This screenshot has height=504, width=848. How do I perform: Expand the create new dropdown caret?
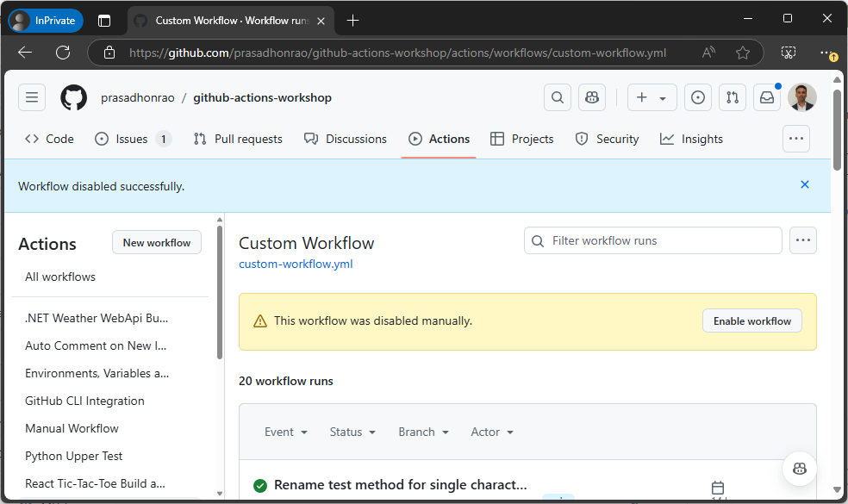click(663, 98)
